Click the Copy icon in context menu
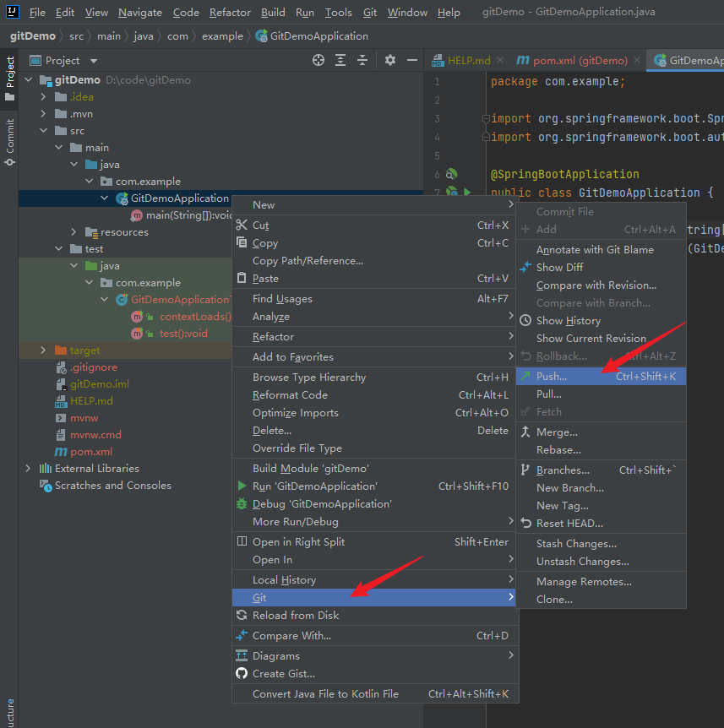Screen dimensions: 724x728 click(242, 243)
